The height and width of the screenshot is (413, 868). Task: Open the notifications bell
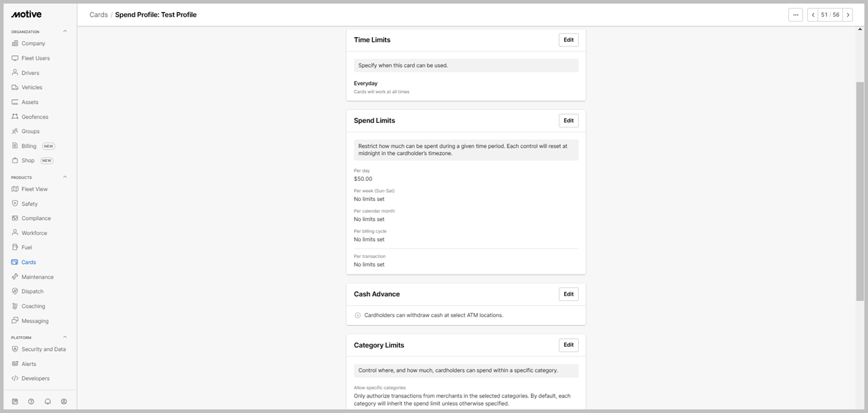48,402
